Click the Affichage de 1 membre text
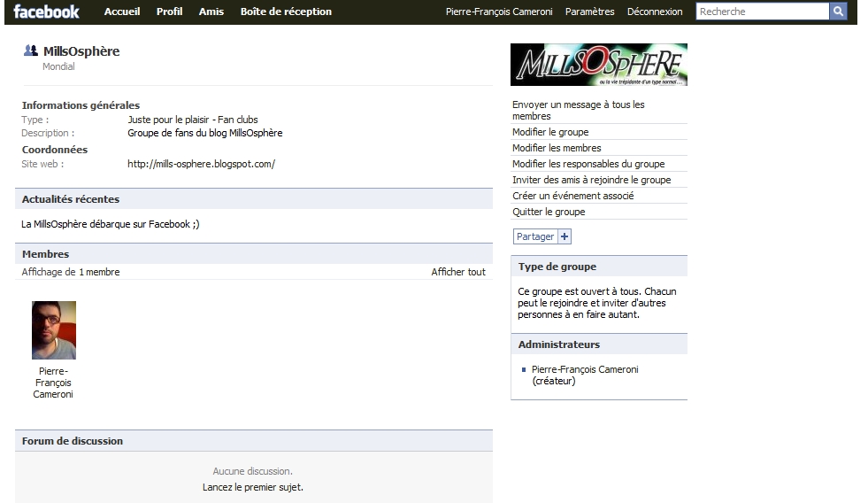Viewport: 868px width, 503px height. [x=70, y=272]
